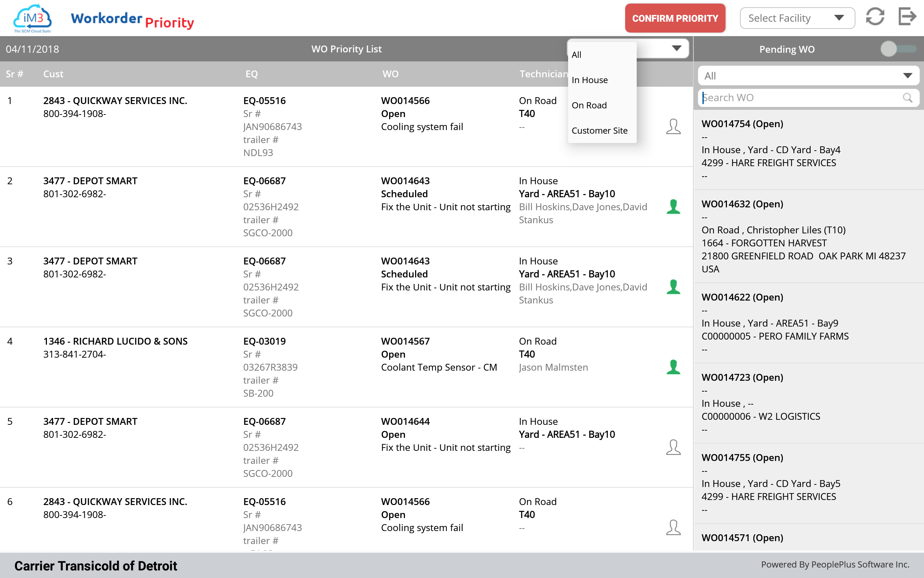924x578 pixels.
Task: Click 'Carrier Transicold of Detroit' footer text
Action: pos(96,565)
